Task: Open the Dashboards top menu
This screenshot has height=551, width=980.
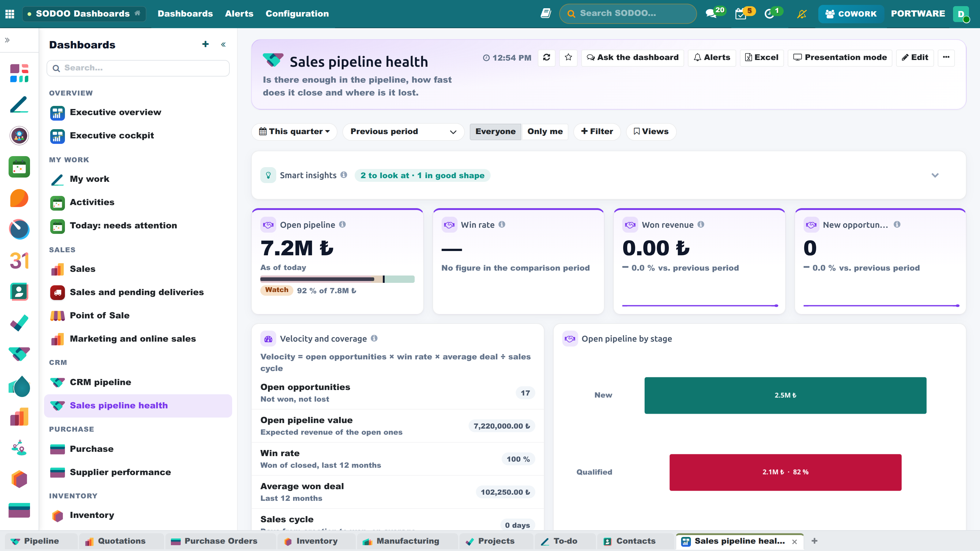Action: [x=185, y=14]
